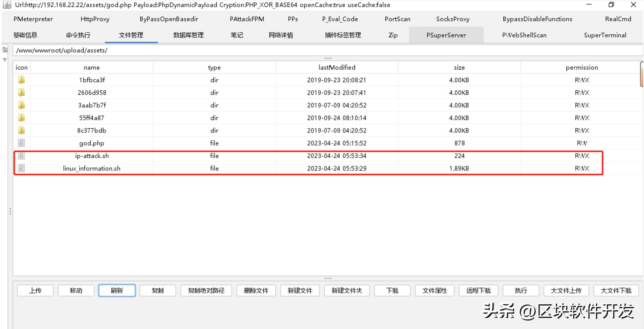
Task: Click the path field showing /www/wwwroot/upload/assets/
Action: tap(318, 50)
